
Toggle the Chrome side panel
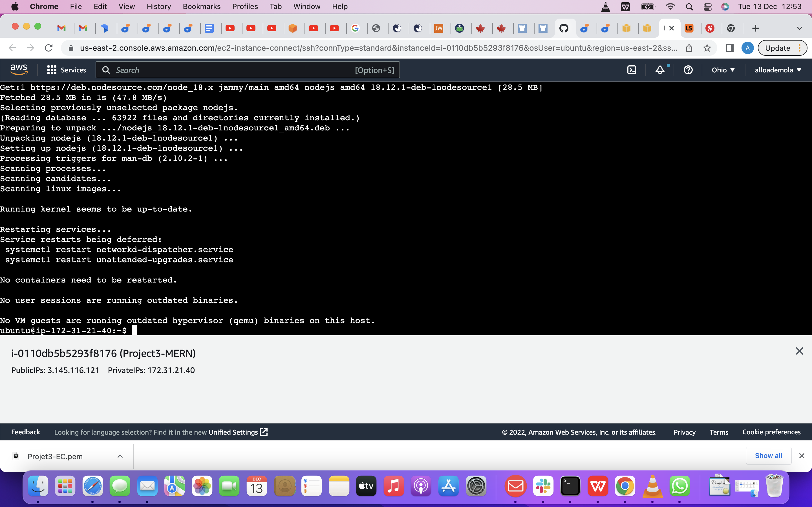pyautogui.click(x=729, y=48)
